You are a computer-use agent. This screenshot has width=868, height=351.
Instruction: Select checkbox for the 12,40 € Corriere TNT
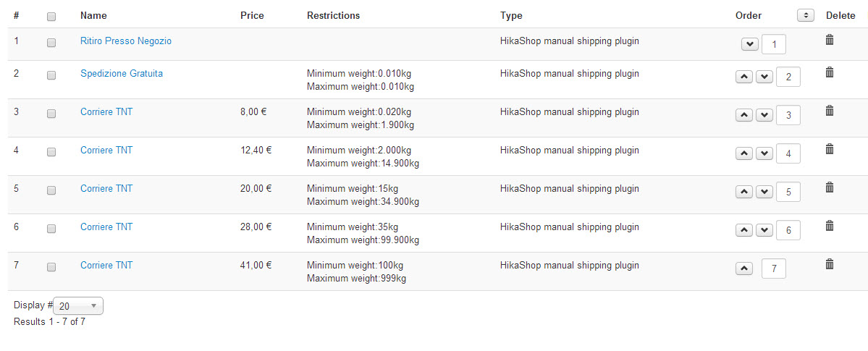[51, 152]
